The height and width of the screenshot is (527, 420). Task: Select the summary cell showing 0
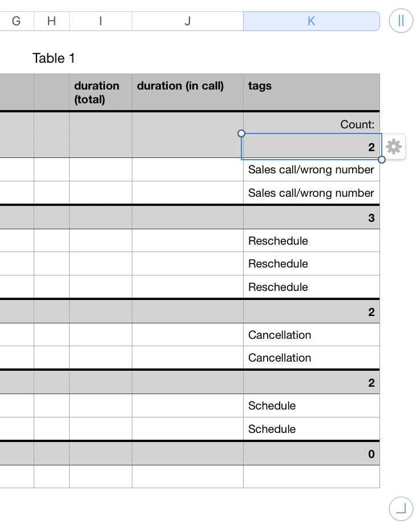311,454
